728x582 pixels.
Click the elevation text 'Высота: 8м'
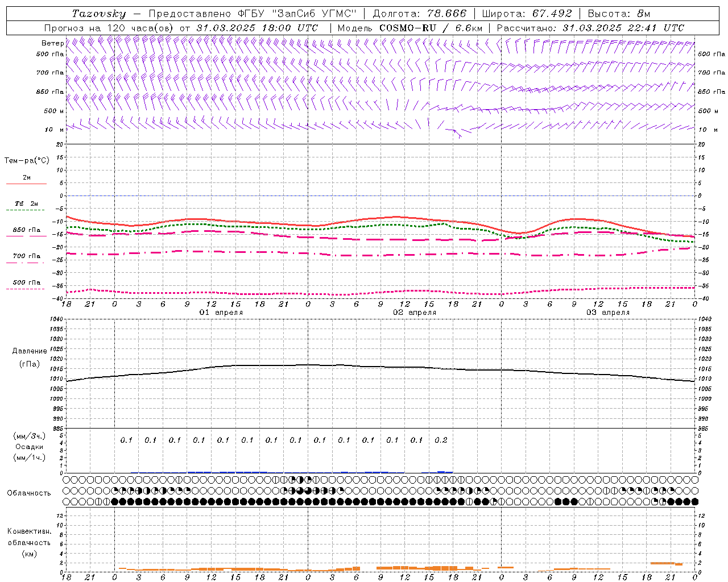pyautogui.click(x=619, y=14)
